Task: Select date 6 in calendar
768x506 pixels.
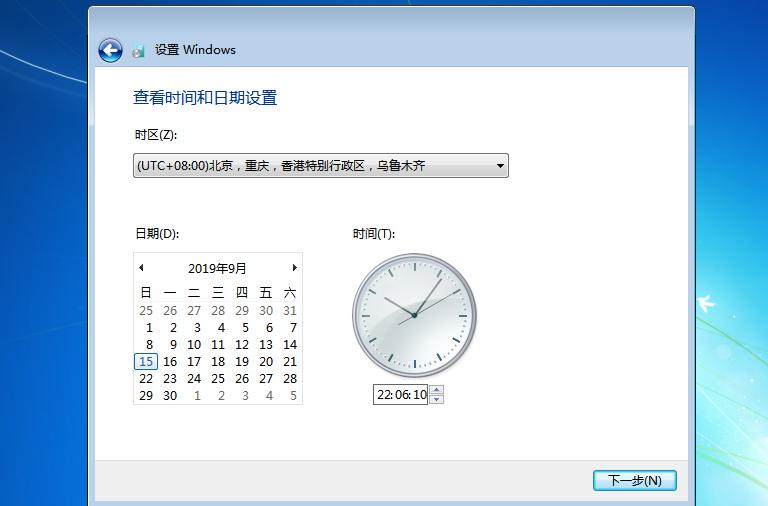Action: coord(269,328)
